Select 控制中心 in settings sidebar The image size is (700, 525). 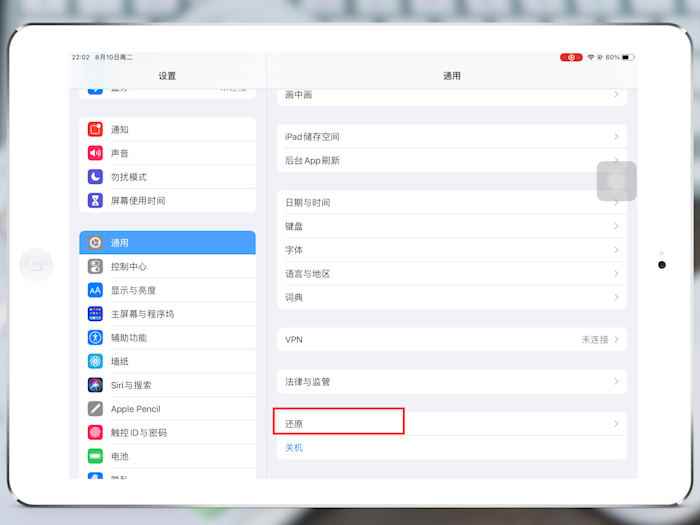(x=167, y=267)
